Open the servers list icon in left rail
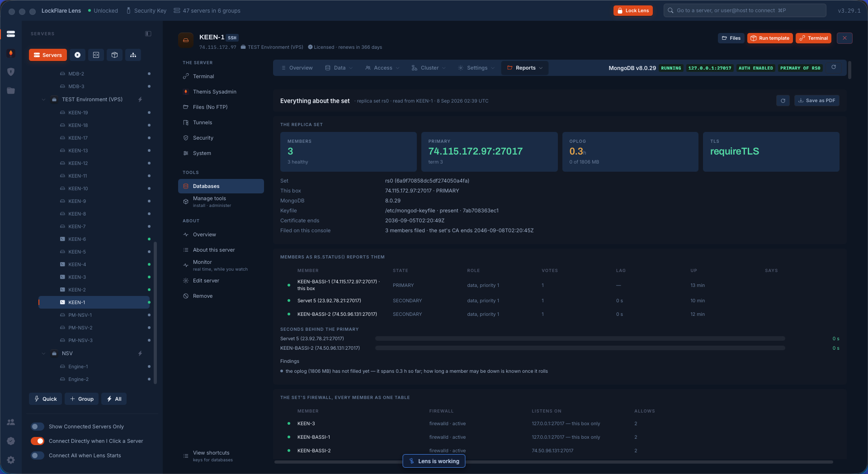 [11, 34]
